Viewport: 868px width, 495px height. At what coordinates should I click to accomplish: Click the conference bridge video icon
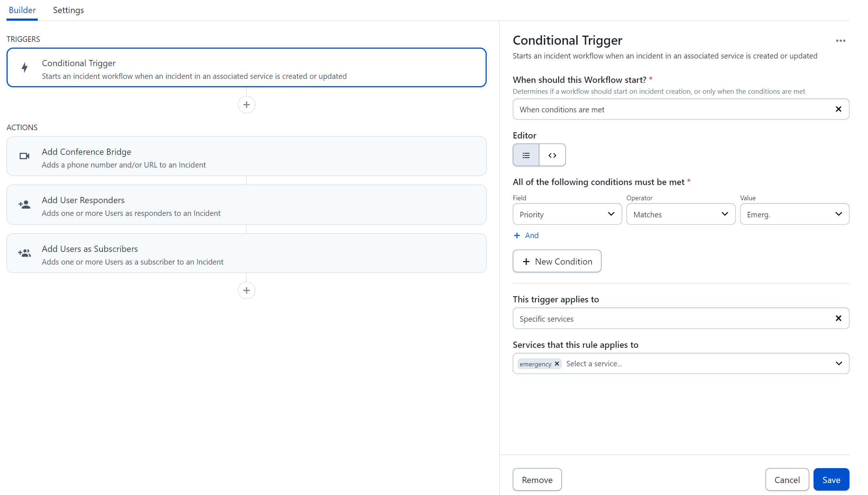pos(24,156)
